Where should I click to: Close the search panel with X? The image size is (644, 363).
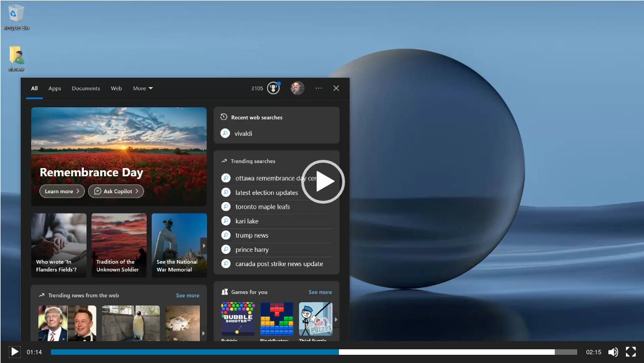(x=336, y=88)
